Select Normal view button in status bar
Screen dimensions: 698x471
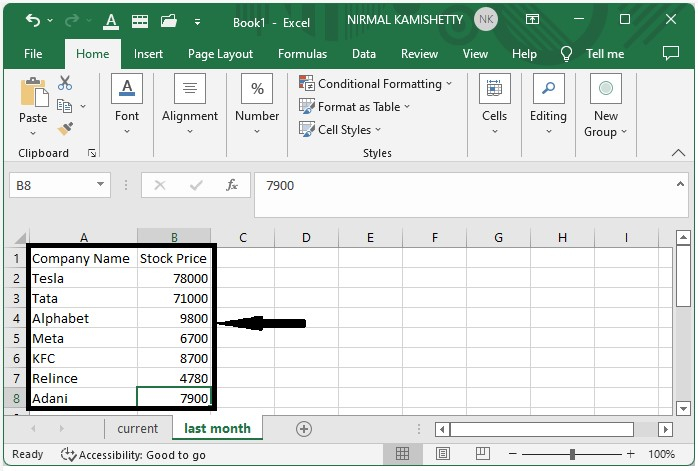tap(402, 454)
